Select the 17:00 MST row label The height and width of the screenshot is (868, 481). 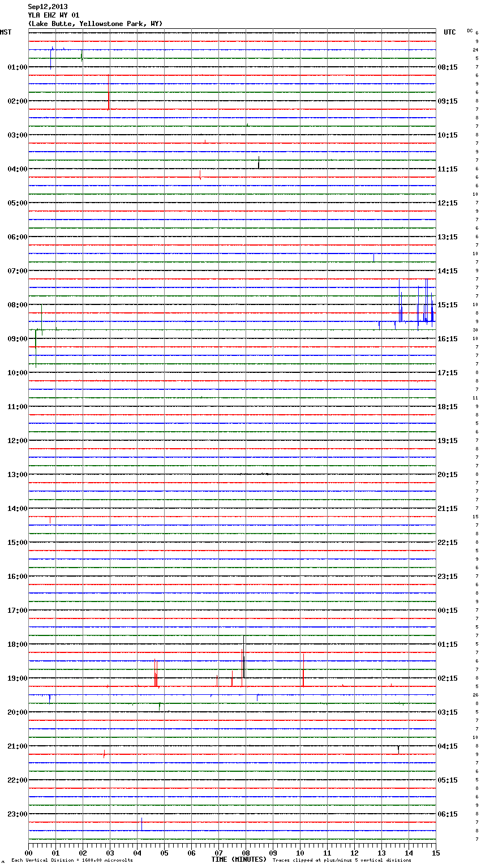pos(18,611)
